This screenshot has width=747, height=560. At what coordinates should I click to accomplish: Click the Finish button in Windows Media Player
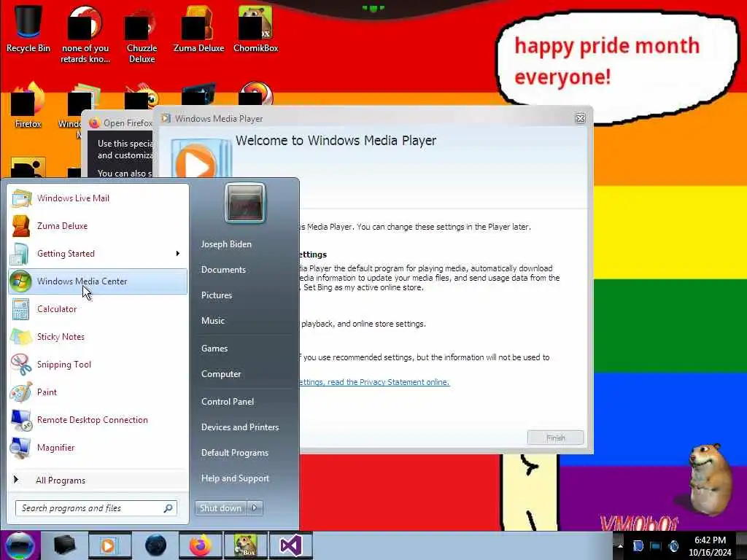[x=555, y=437]
